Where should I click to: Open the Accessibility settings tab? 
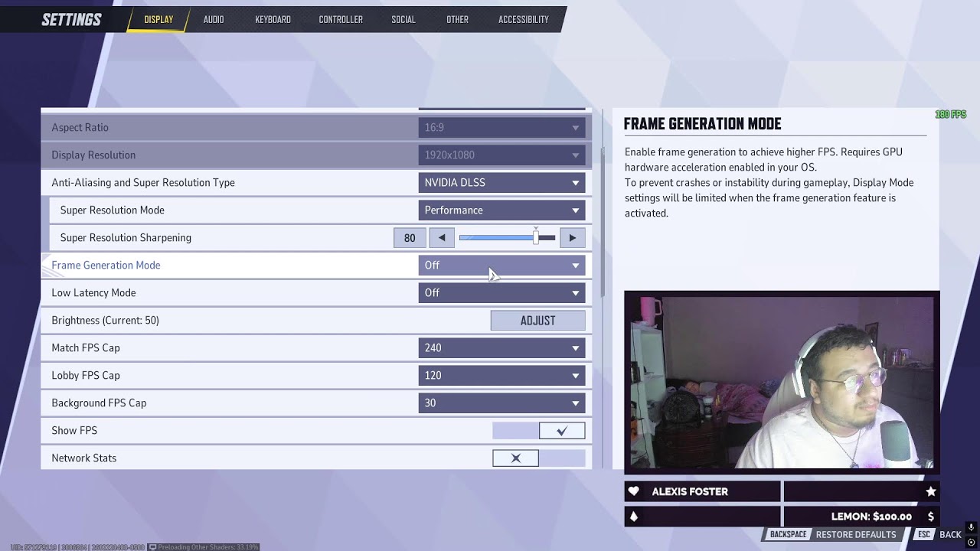pyautogui.click(x=524, y=19)
